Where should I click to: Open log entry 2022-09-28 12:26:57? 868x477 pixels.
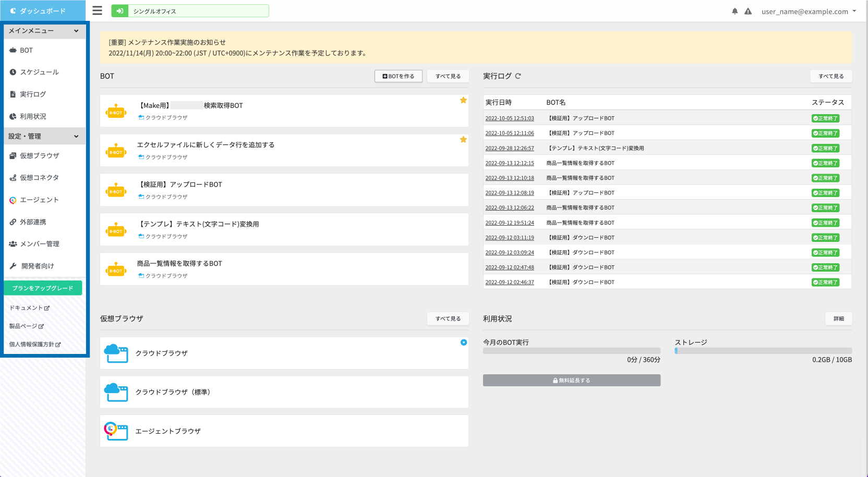510,148
